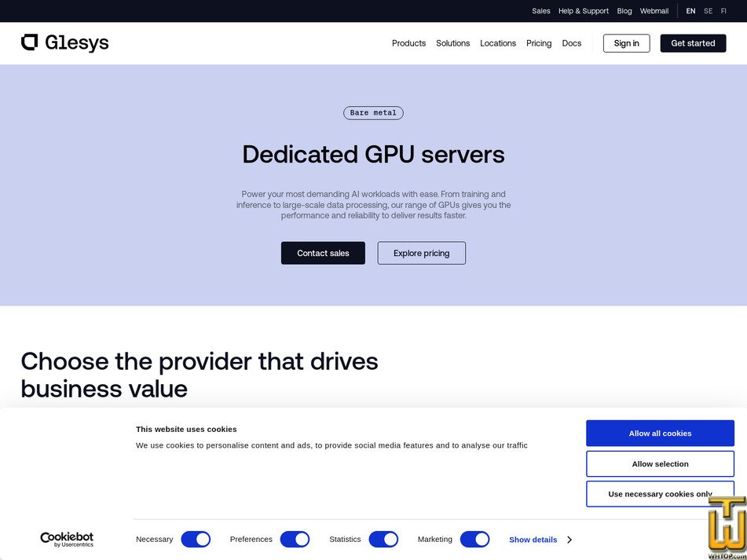Viewport: 747px width, 560px height.
Task: Visit the Blog link
Action: pyautogui.click(x=624, y=11)
